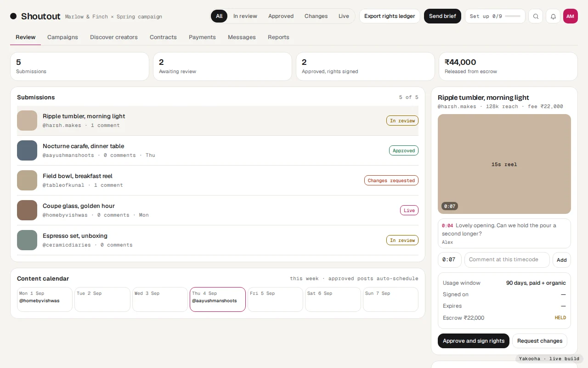Switch to the Reports tab
The width and height of the screenshot is (588, 368).
(278, 37)
